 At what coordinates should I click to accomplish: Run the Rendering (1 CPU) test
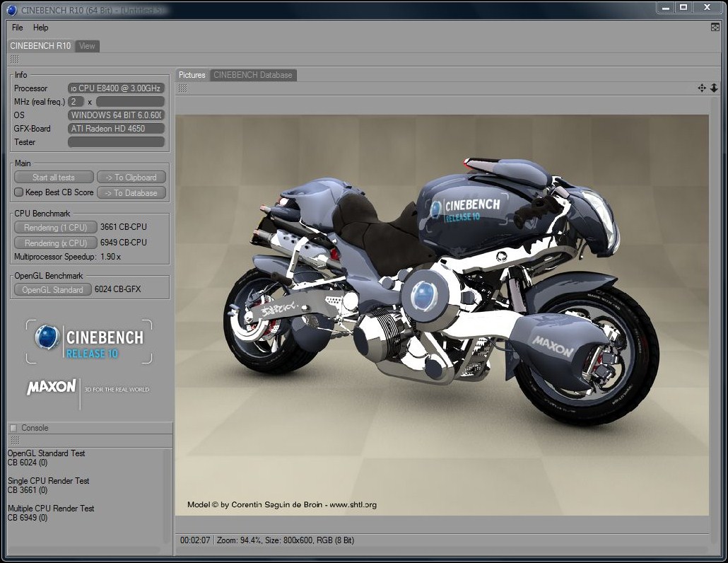point(55,227)
